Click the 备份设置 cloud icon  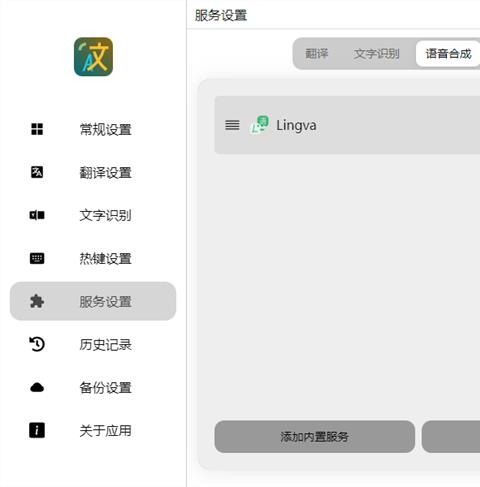click(x=37, y=387)
